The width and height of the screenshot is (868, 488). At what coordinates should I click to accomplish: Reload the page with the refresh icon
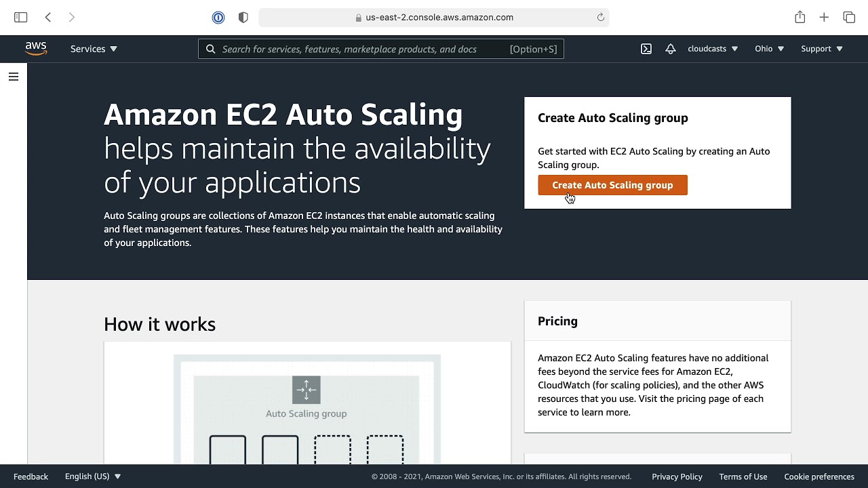tap(600, 18)
